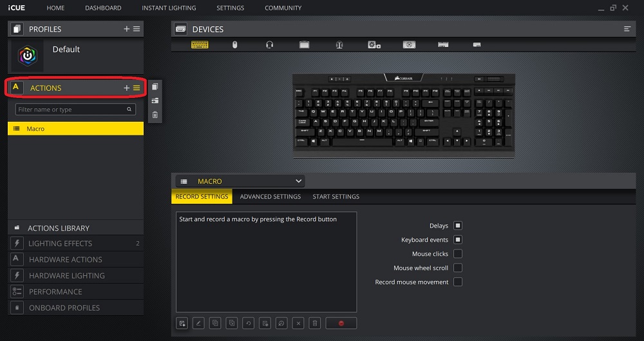Click the undo arrow icon in macro toolbar
Viewport: 644px width, 341px height.
coord(249,324)
